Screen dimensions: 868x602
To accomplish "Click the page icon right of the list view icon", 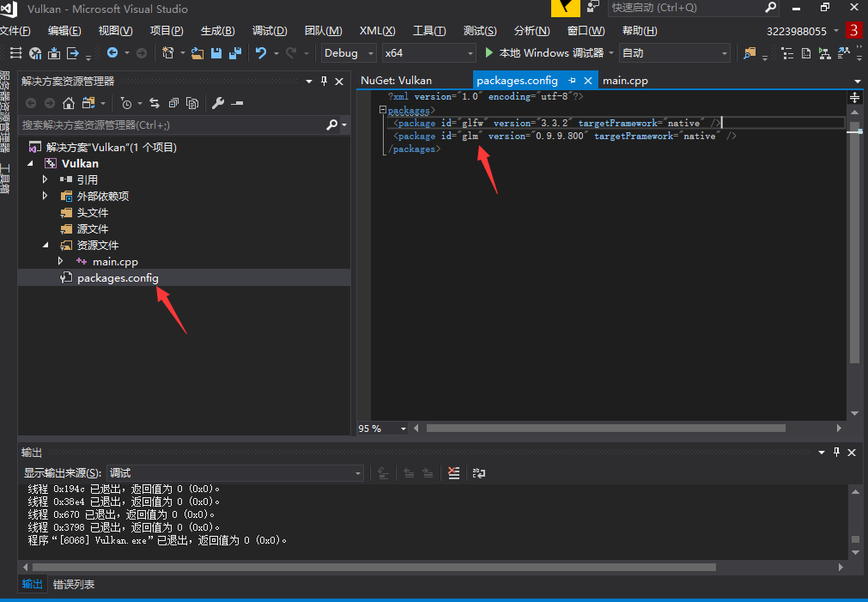I will tap(806, 53).
